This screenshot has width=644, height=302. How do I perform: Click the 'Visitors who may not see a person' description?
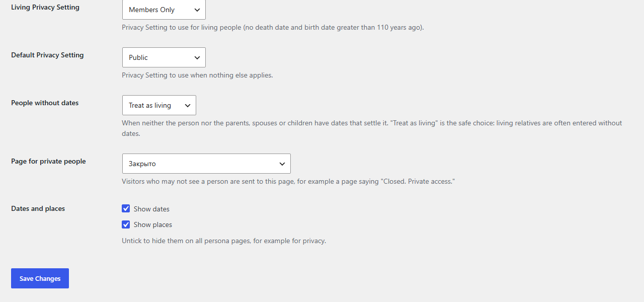288,181
